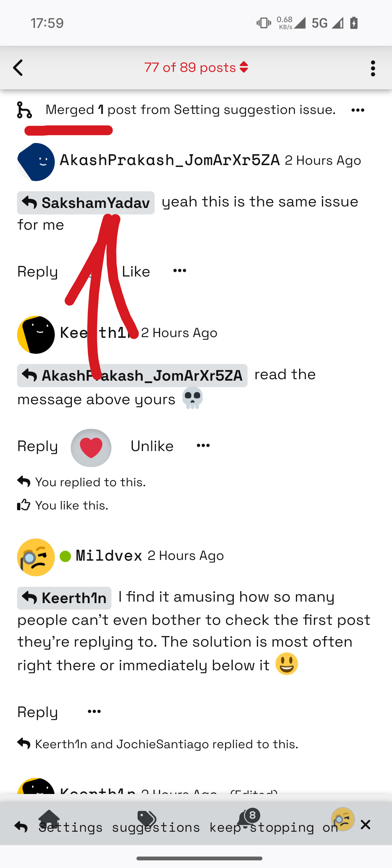Like AkashPrakash's post
Screen dimensions: 392x868
point(136,271)
